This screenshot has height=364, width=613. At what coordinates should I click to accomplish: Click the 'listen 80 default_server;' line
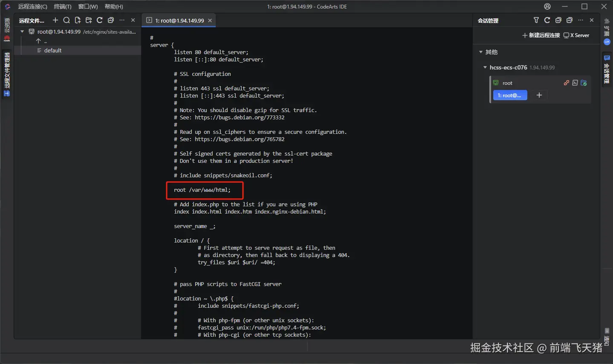click(211, 52)
